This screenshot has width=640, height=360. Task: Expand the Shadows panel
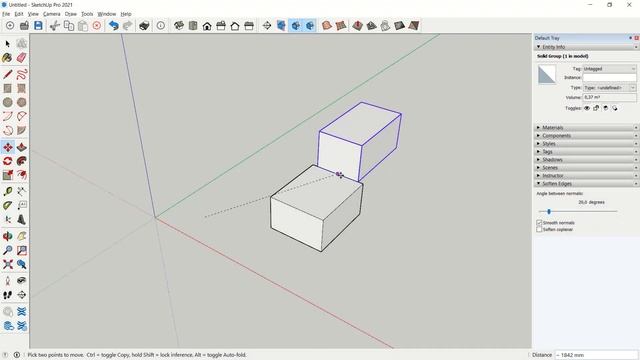pos(587,160)
